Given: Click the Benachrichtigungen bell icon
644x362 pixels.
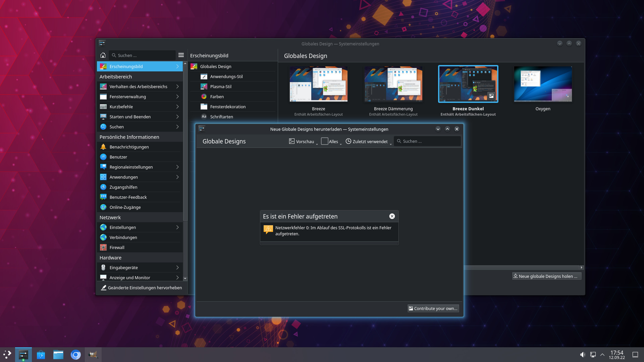Looking at the screenshot, I should coord(103,147).
